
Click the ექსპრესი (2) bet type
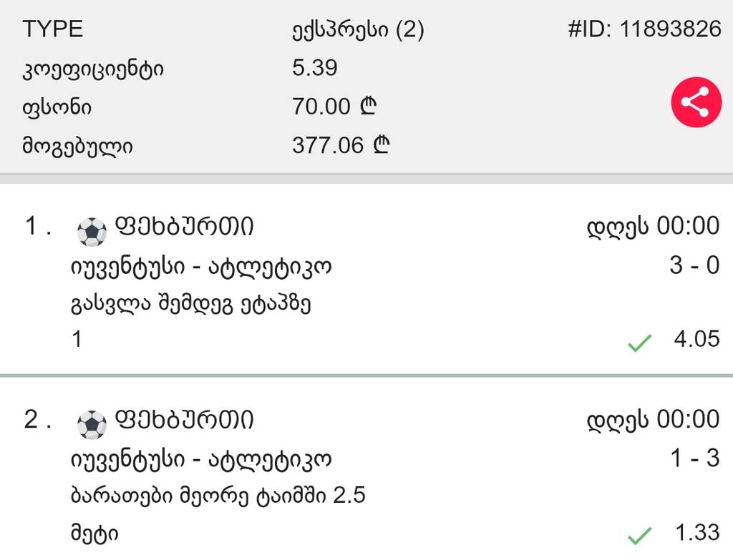(358, 29)
